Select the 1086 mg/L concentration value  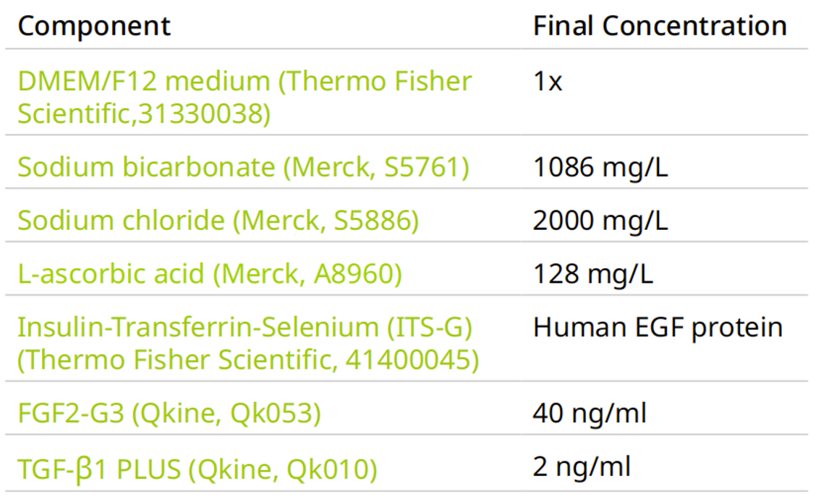[x=600, y=168]
